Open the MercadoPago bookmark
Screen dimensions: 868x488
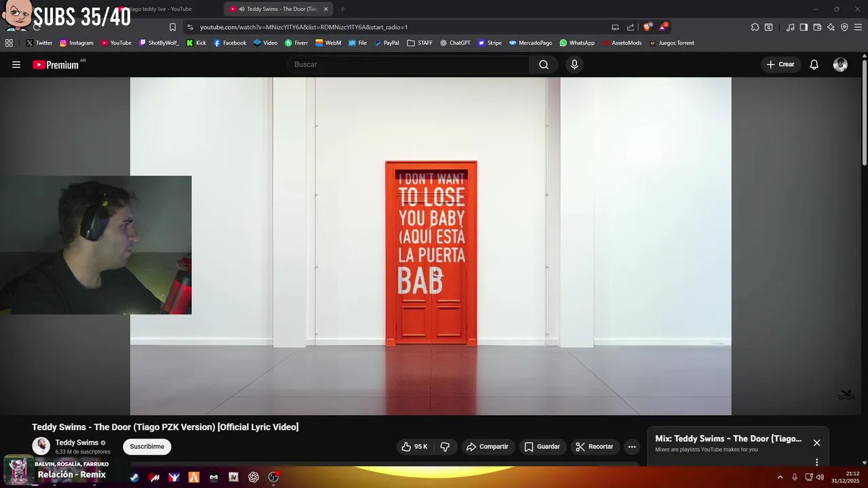coord(530,43)
